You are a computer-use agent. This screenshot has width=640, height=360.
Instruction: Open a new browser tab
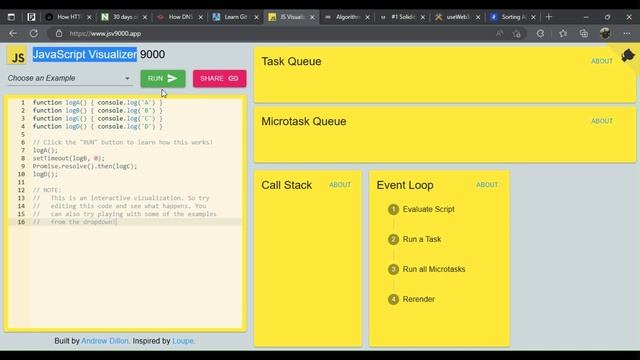549,17
